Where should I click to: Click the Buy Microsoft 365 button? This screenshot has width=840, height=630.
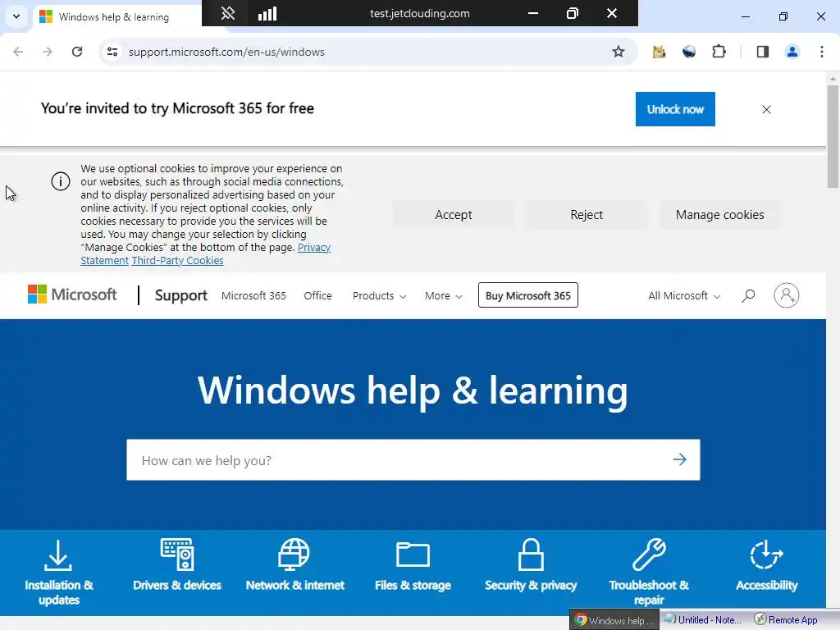(x=528, y=295)
